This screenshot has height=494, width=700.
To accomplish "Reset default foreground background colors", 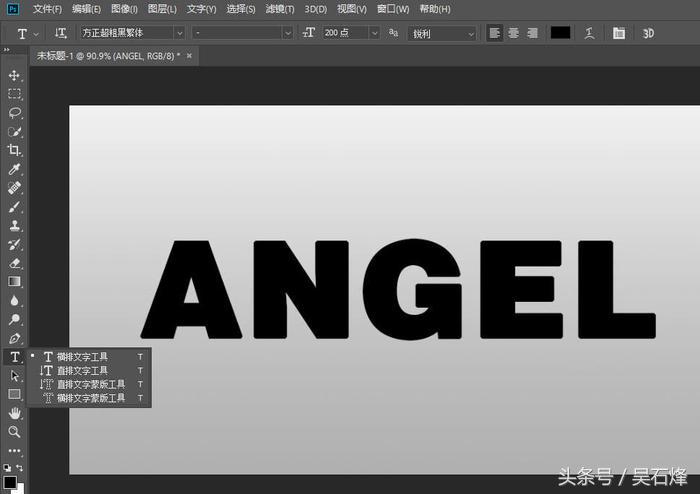I will pyautogui.click(x=7, y=468).
